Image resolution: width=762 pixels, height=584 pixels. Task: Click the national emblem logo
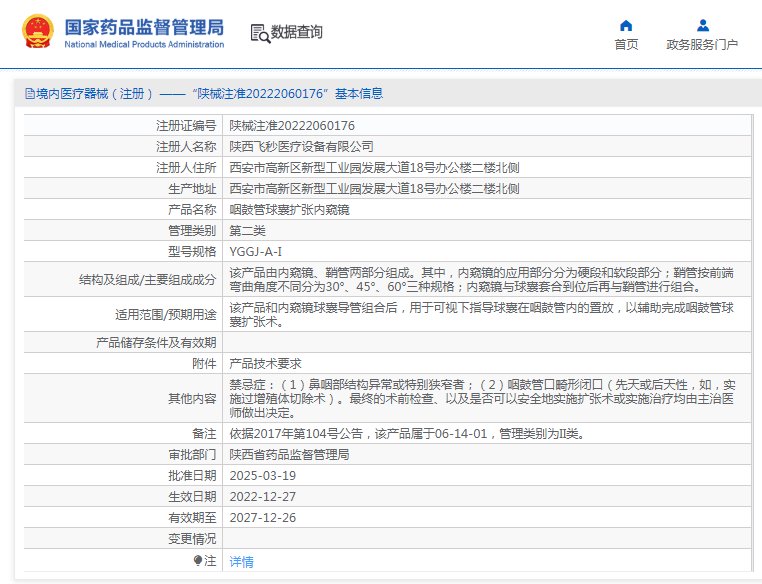(x=38, y=32)
